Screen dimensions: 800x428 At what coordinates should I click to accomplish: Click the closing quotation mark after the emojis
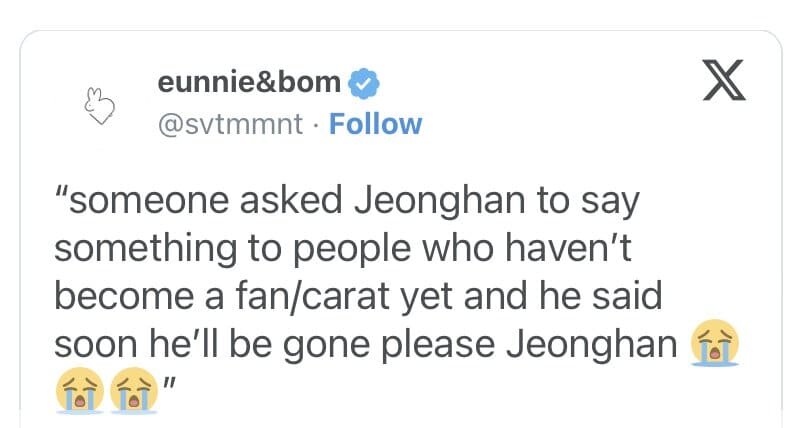pos(170,382)
